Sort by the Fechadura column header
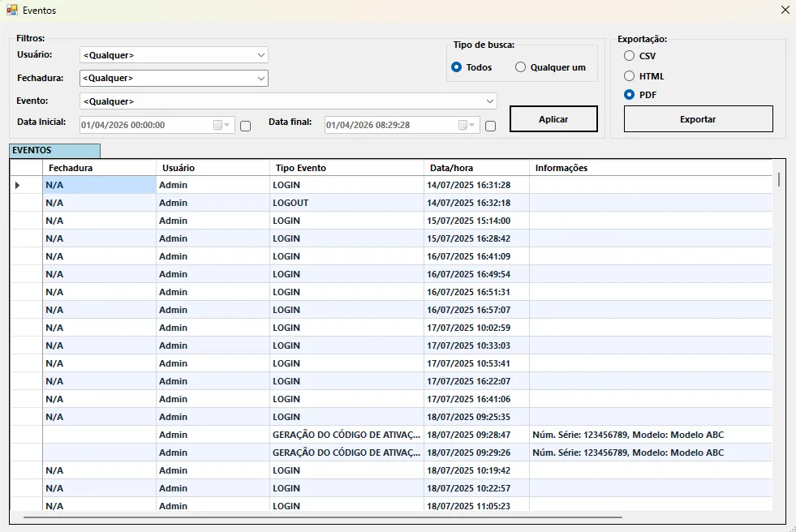Viewport: 796px width, 532px height. point(99,168)
